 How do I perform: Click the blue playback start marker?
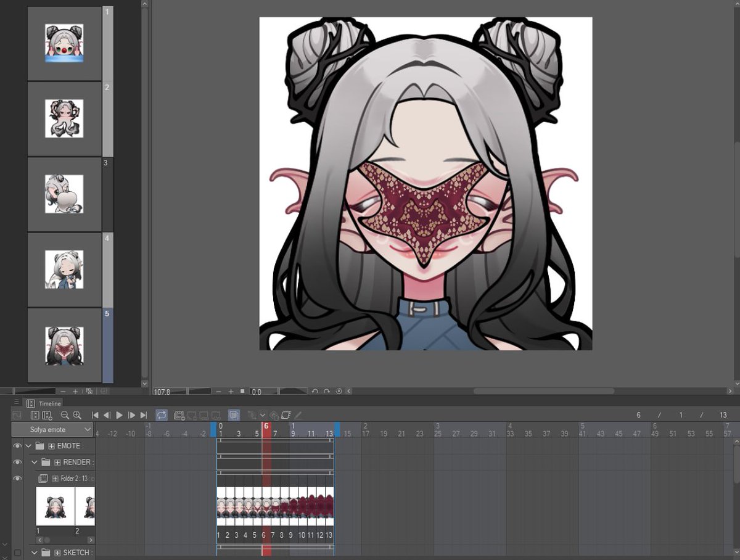[x=213, y=430]
